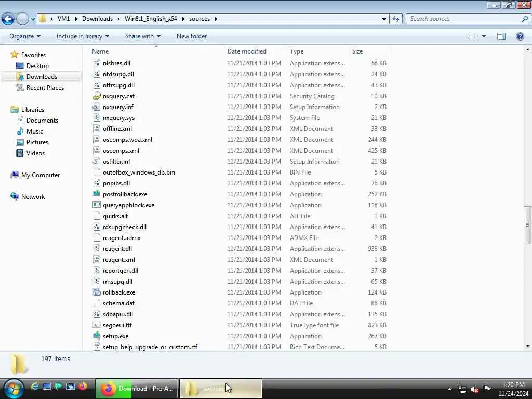
Task: Change your view icon in toolbar
Action: [473, 36]
